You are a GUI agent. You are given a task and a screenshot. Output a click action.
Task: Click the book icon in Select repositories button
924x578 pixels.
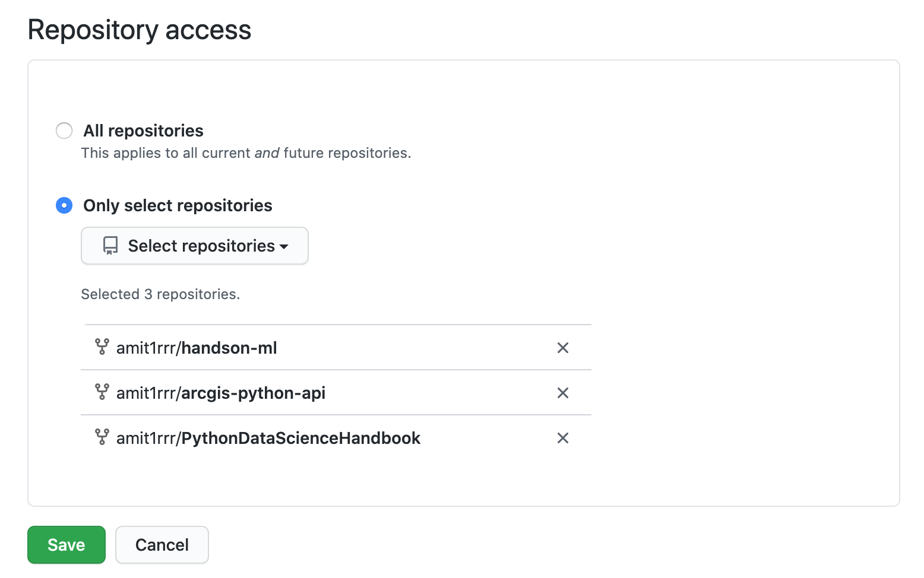click(110, 246)
